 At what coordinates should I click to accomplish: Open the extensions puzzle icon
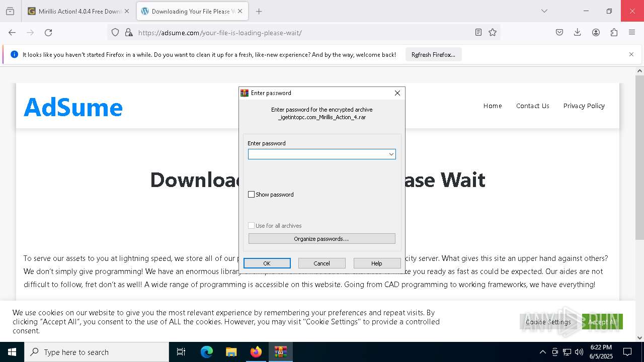[614, 33]
